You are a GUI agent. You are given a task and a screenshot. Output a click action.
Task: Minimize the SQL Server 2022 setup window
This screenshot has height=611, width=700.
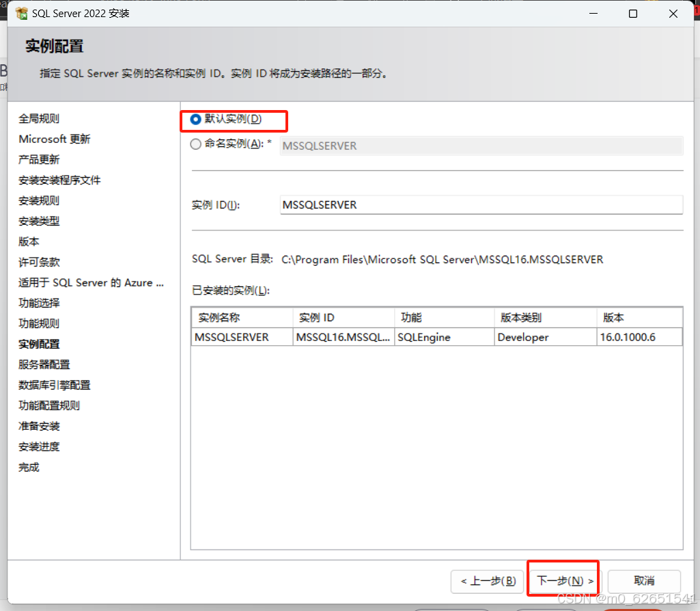pos(593,14)
